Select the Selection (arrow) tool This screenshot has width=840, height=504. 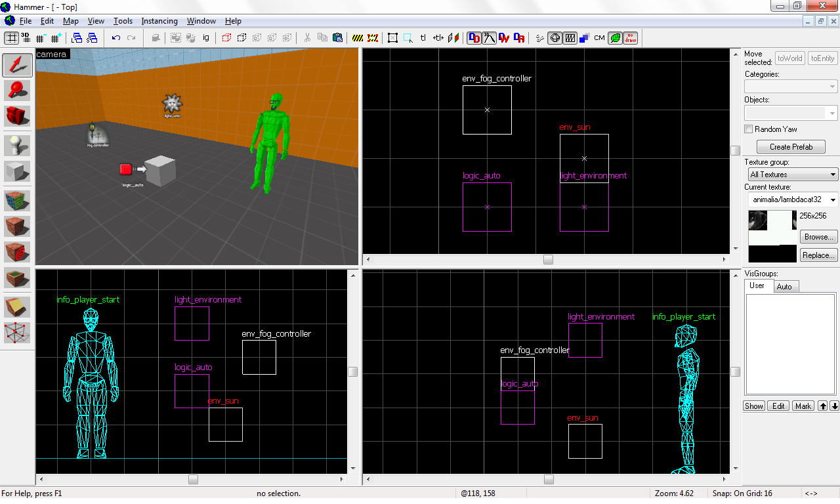pyautogui.click(x=17, y=64)
